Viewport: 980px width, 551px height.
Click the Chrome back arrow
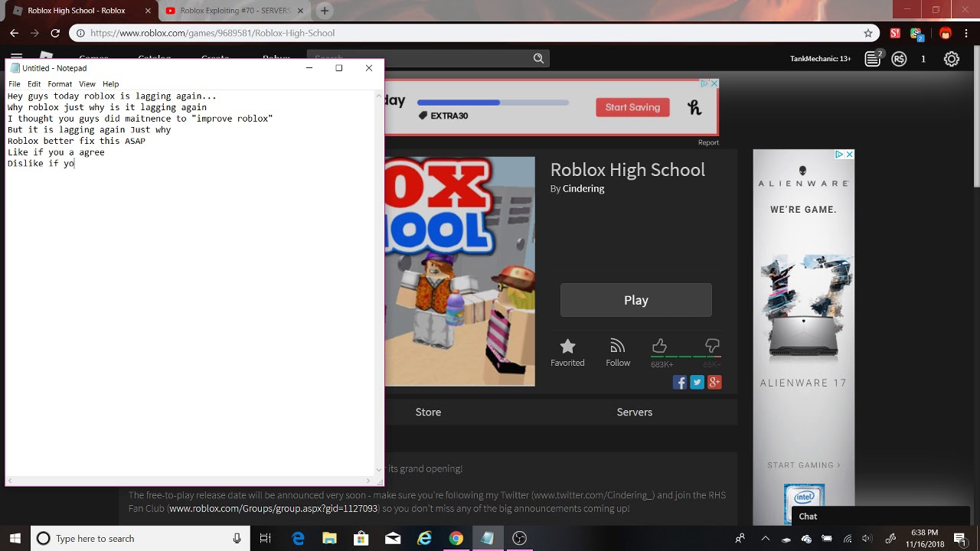pyautogui.click(x=14, y=33)
